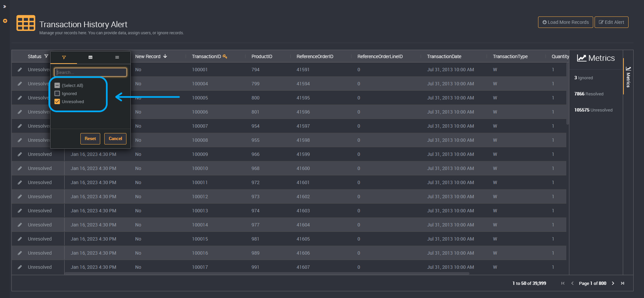Edit record 100004 with pencil icon
This screenshot has height=298, width=644.
20,84
